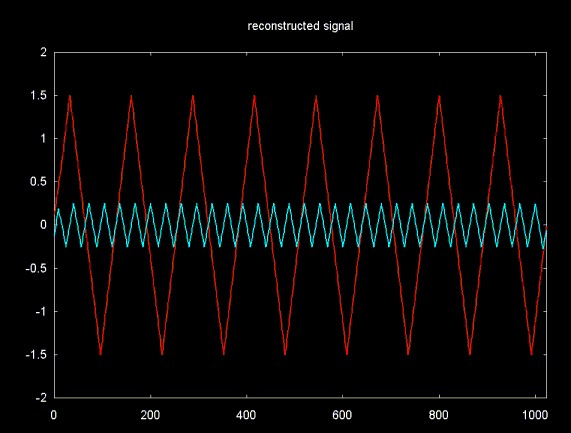This screenshot has height=433, width=571.
Task: Click the x-axis label 200
Action: 150,415
